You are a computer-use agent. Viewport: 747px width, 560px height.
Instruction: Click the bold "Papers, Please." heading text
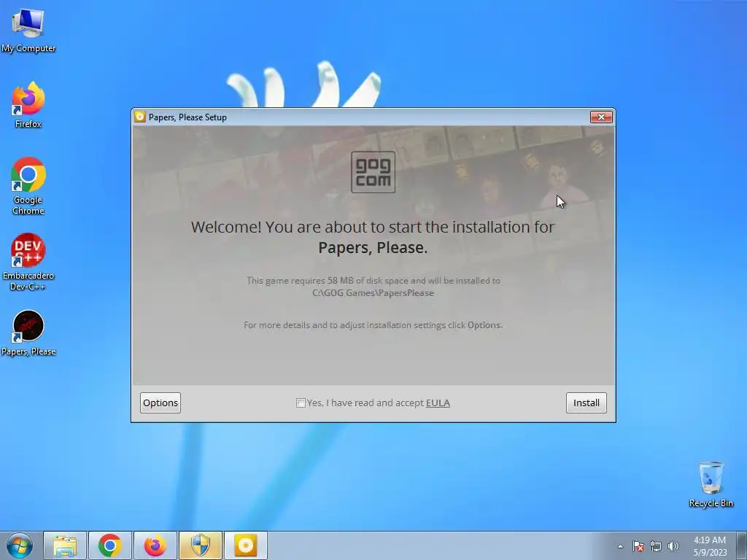pos(373,248)
